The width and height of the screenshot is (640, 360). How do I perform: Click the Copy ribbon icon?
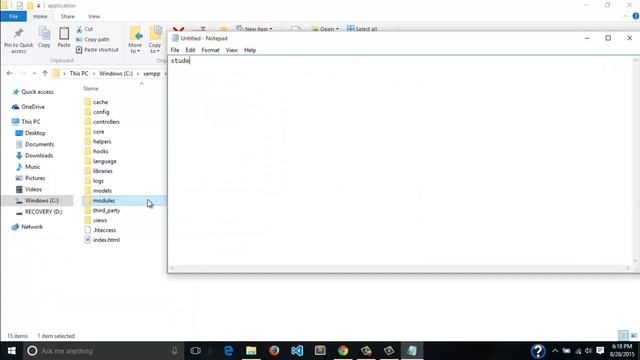point(44,38)
